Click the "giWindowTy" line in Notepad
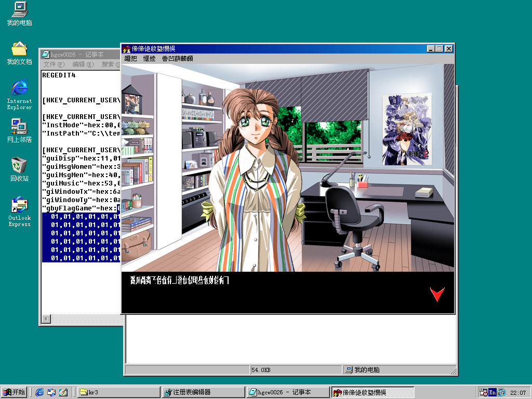Viewport: 532px width, 399px height. [x=81, y=200]
